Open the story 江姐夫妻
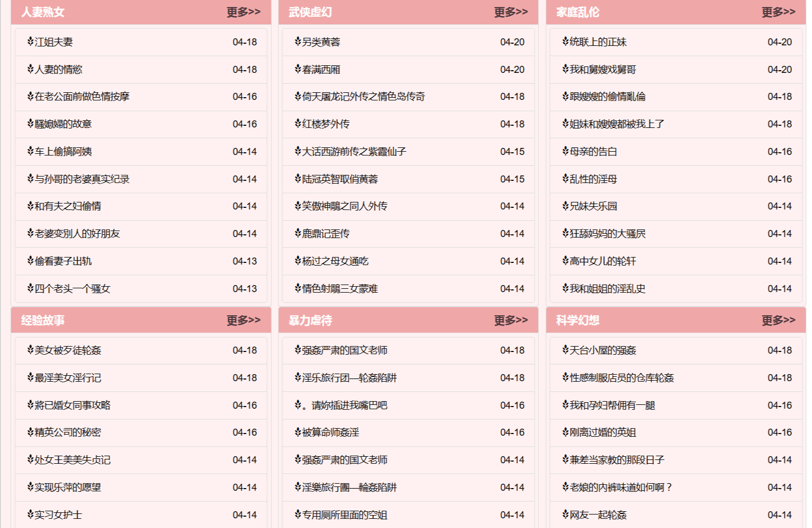Viewport: 812px width, 528px height. tap(53, 42)
